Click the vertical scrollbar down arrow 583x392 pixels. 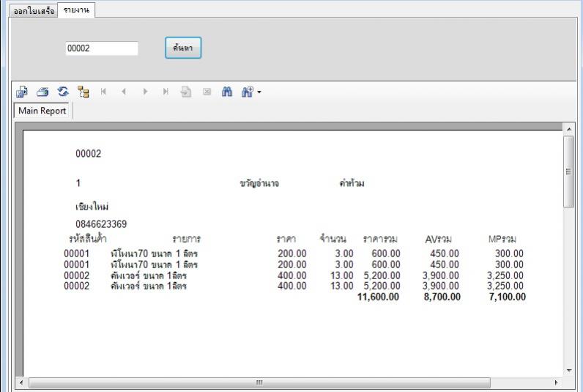(x=569, y=371)
